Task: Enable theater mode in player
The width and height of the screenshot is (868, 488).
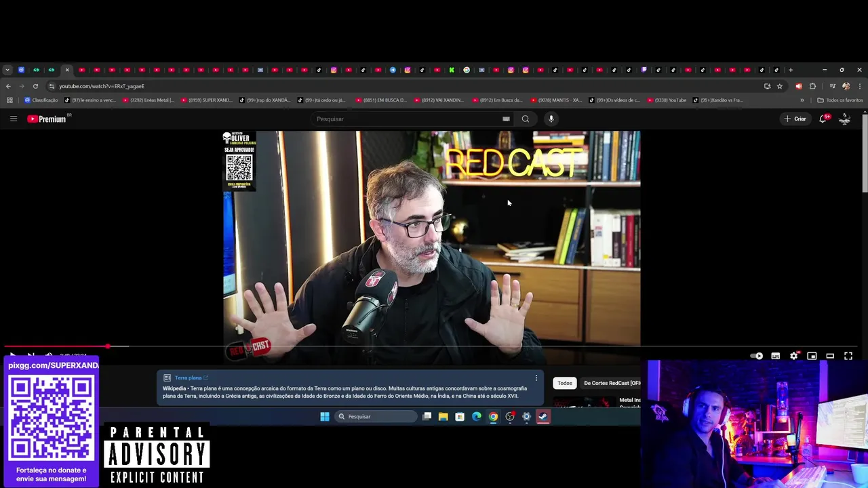Action: point(830,356)
